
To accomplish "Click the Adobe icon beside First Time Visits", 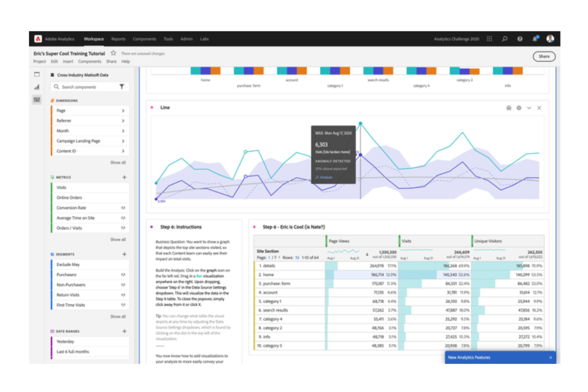I will [123, 305].
